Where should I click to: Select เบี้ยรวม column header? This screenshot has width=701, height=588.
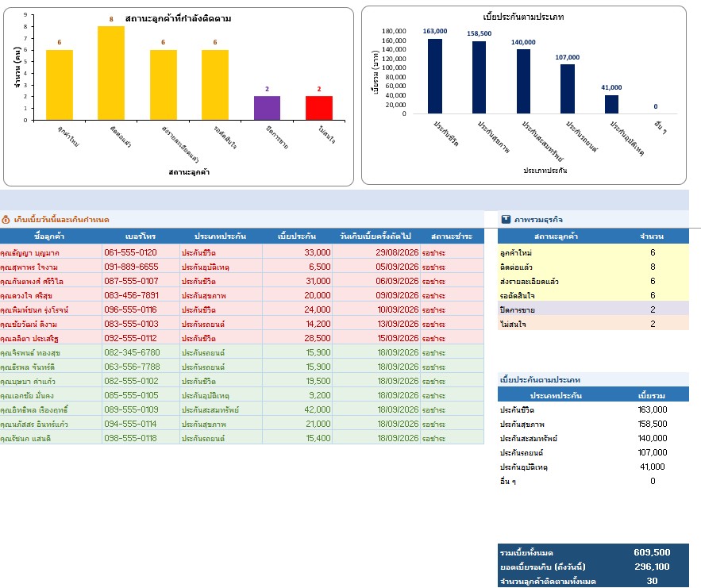pos(652,395)
